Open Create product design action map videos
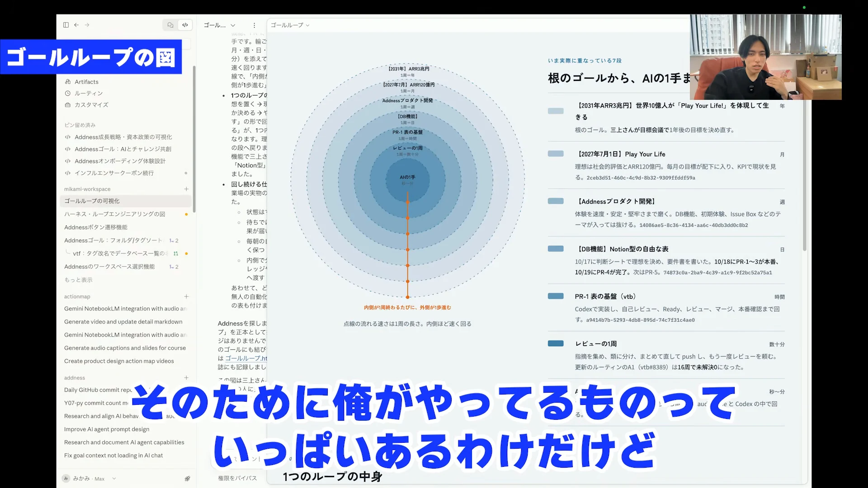The width and height of the screenshot is (868, 488). 119,361
